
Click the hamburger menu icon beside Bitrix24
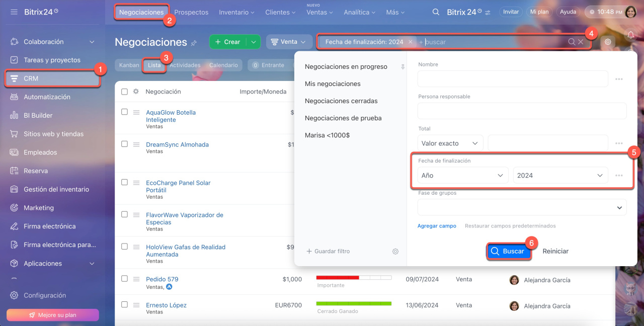14,12
